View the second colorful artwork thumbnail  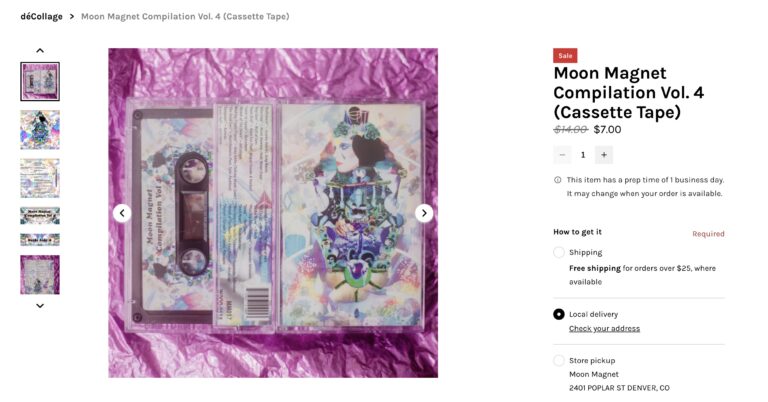pyautogui.click(x=40, y=130)
